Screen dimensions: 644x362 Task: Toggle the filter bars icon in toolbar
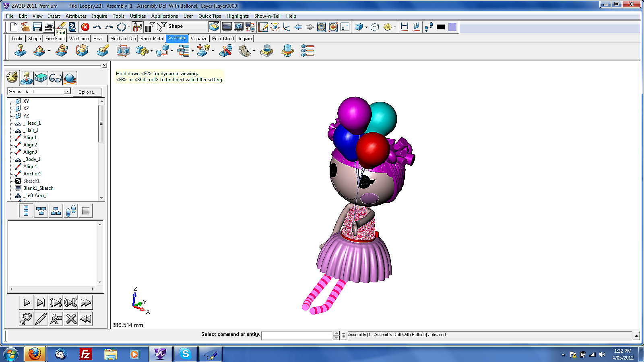click(150, 27)
